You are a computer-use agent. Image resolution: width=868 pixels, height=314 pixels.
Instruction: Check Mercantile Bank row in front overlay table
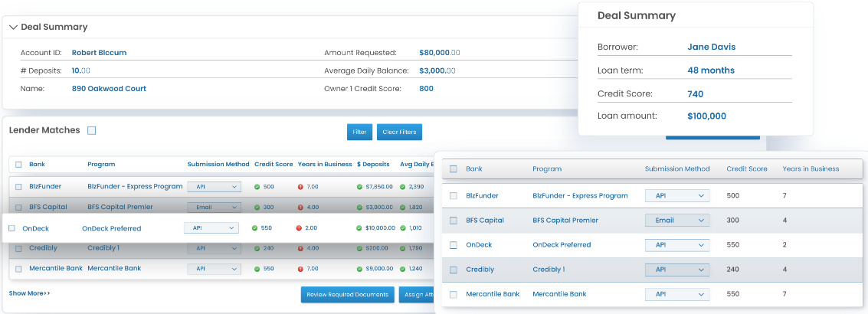coord(454,295)
